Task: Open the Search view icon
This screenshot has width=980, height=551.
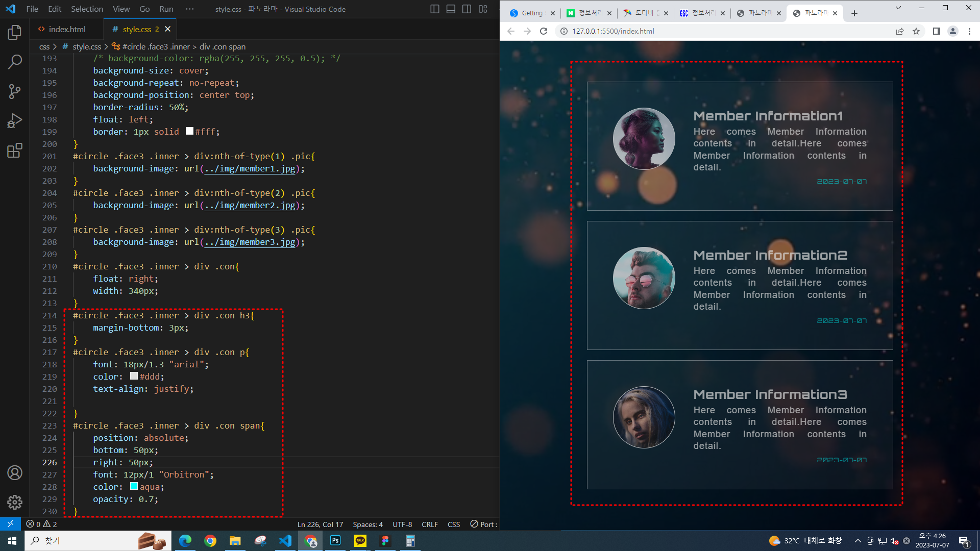Action: (x=15, y=62)
